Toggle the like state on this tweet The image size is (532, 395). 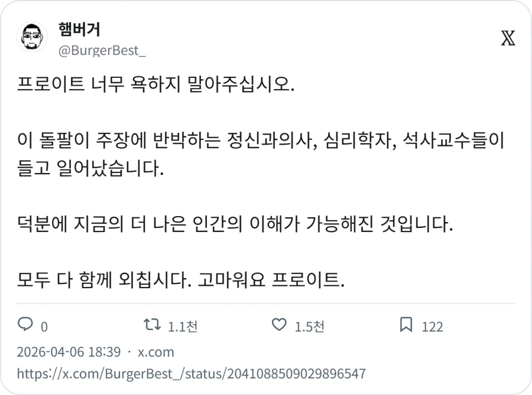278,324
